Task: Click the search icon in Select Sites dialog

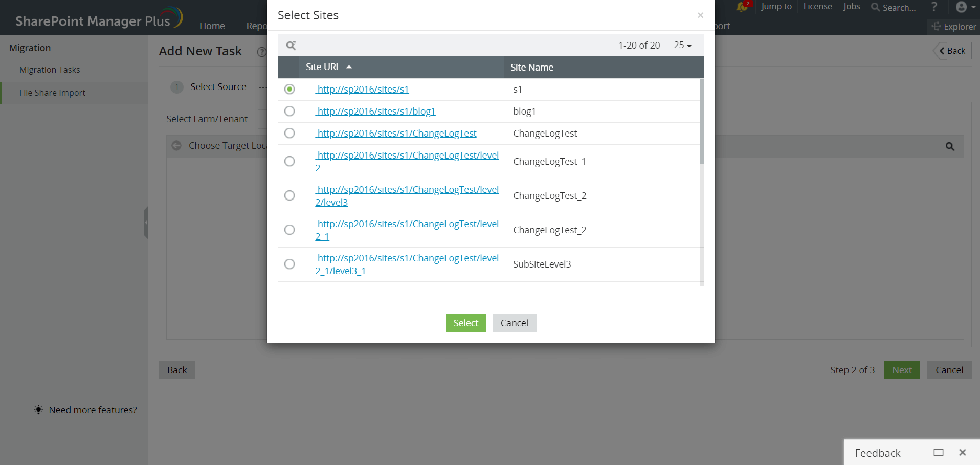Action: [x=291, y=45]
